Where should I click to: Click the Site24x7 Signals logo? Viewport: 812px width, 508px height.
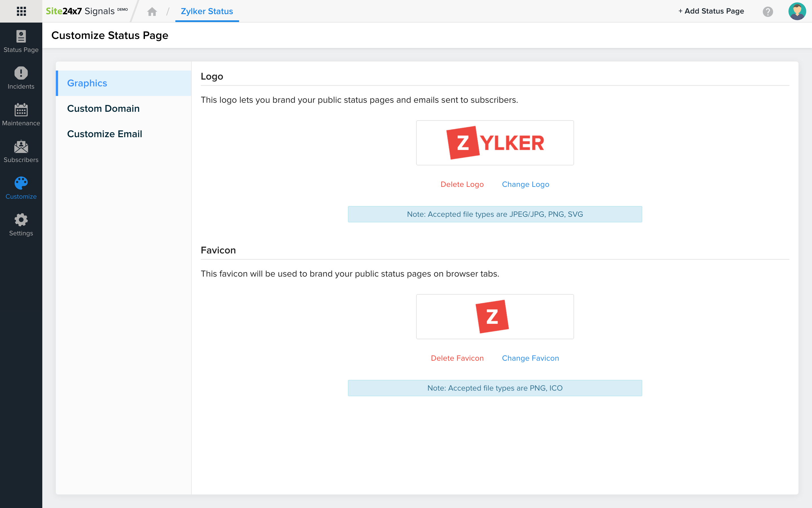click(x=87, y=11)
